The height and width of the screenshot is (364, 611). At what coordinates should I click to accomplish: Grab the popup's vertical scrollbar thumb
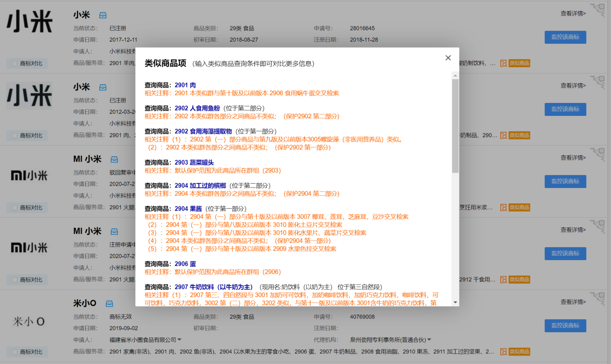click(x=455, y=126)
